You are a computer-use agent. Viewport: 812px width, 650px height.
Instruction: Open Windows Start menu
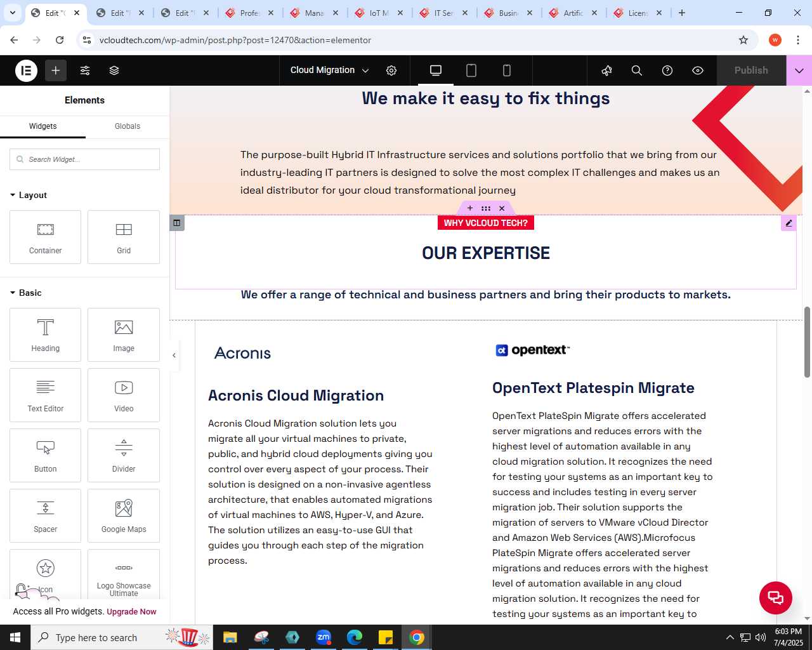tap(15, 637)
